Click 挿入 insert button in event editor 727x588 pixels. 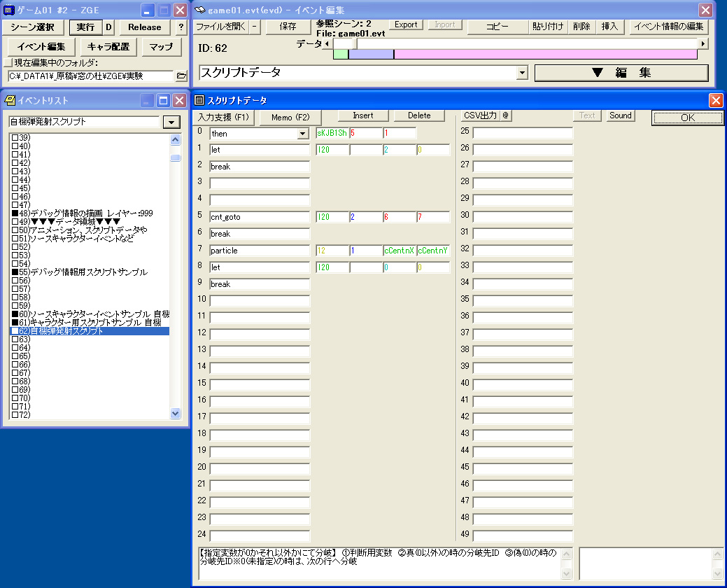point(609,27)
